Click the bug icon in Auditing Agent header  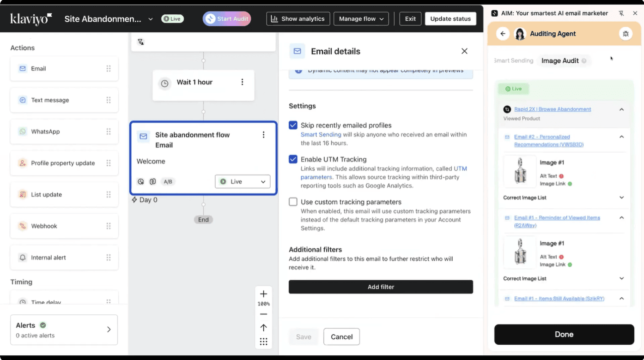pyautogui.click(x=626, y=34)
